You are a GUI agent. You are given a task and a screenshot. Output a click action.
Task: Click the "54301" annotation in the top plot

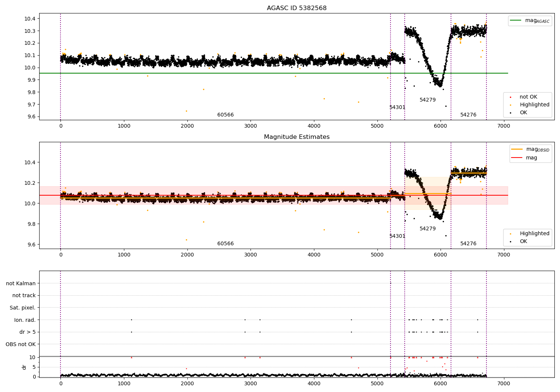point(397,108)
